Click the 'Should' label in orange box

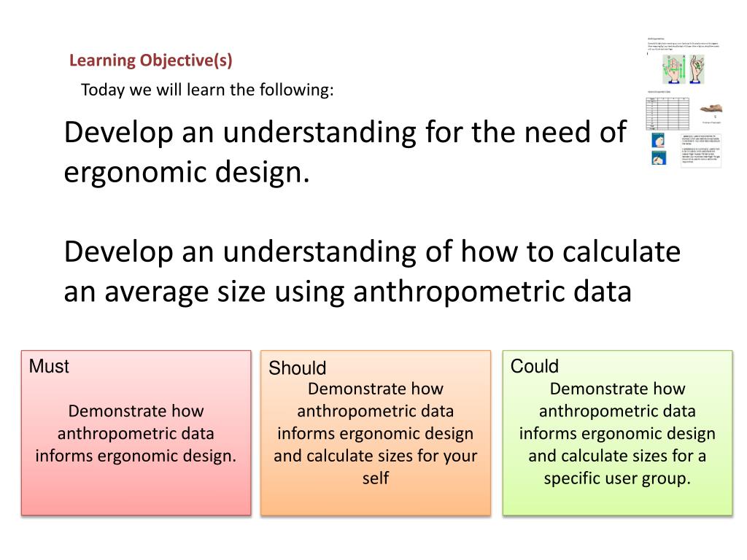(x=298, y=368)
